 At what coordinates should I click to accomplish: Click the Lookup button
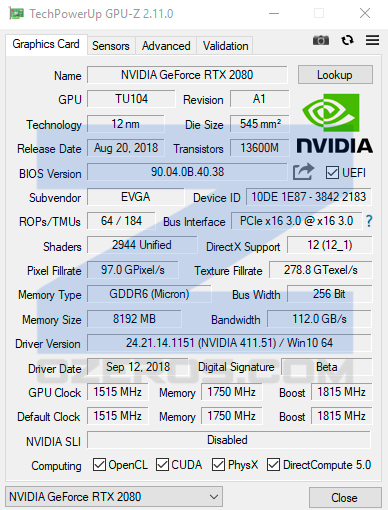335,75
